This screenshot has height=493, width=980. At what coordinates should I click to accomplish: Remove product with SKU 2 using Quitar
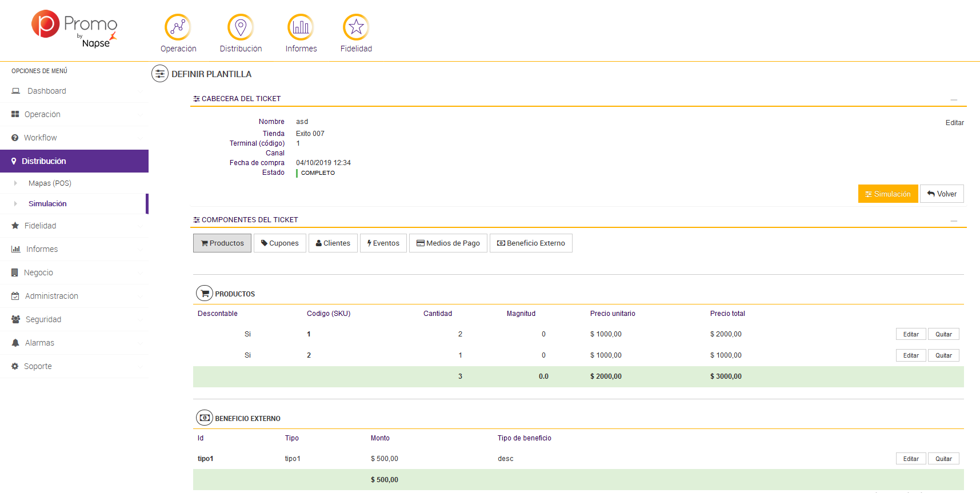click(x=943, y=355)
